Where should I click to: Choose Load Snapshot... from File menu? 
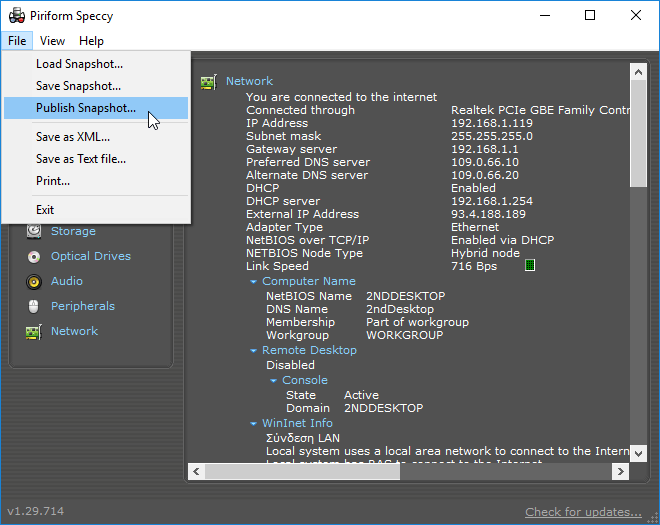point(96,64)
